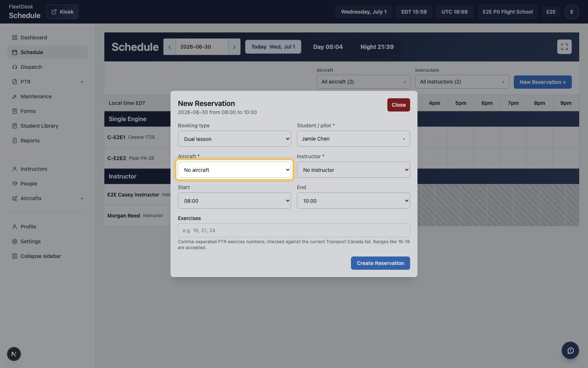Open Reports in the sidebar
Screen dimensions: 588x368
click(47, 141)
